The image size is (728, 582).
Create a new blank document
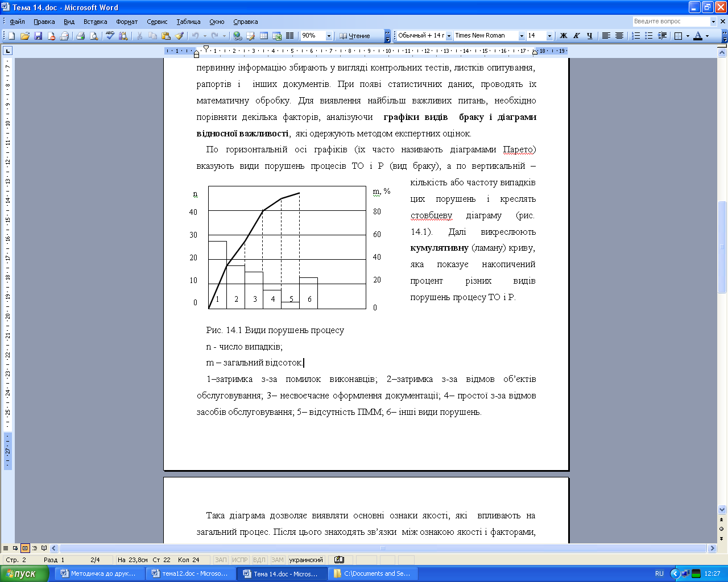(11, 36)
